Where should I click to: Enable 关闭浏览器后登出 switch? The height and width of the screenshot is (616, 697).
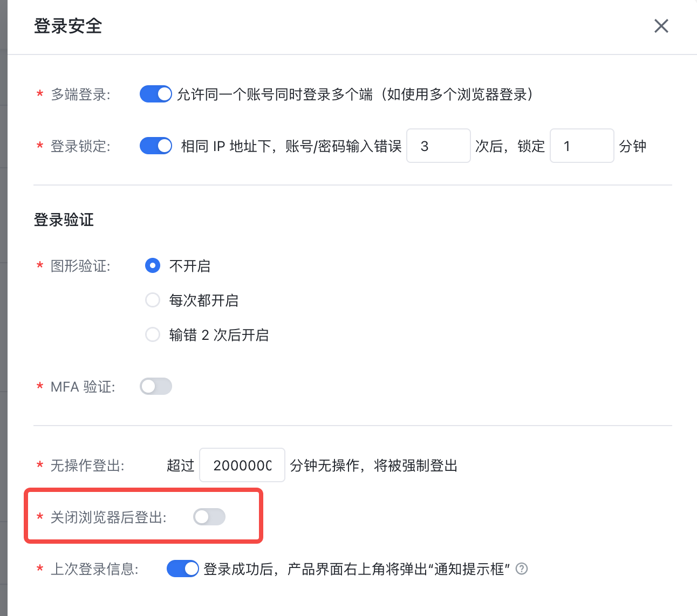click(x=209, y=517)
